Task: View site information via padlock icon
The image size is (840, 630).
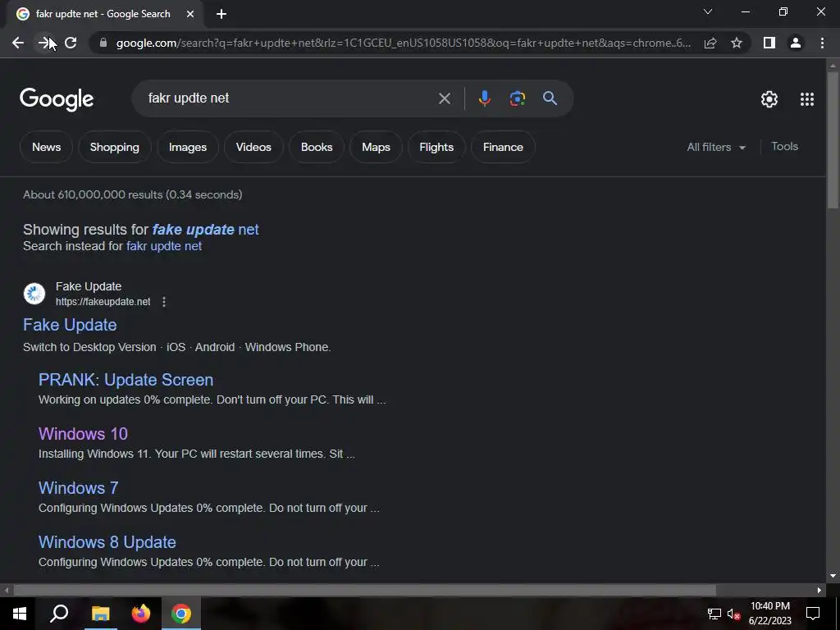Action: (103, 43)
